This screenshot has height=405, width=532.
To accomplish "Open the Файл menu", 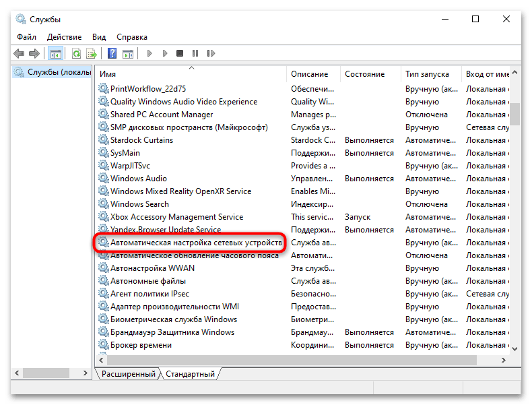I will pos(26,37).
